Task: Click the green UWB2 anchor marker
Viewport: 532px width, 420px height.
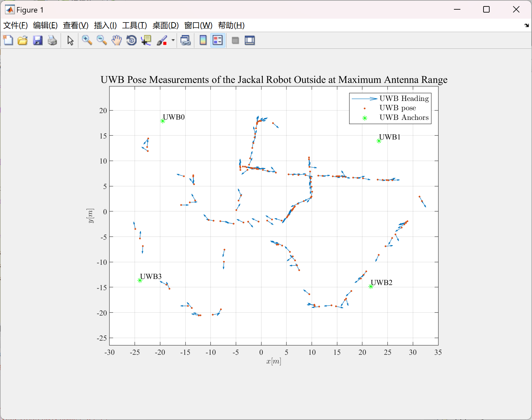Action: [x=371, y=287]
